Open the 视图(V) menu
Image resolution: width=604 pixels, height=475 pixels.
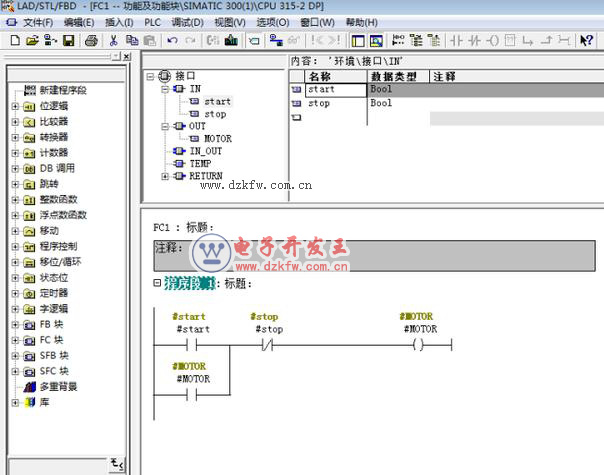pyautogui.click(x=230, y=22)
